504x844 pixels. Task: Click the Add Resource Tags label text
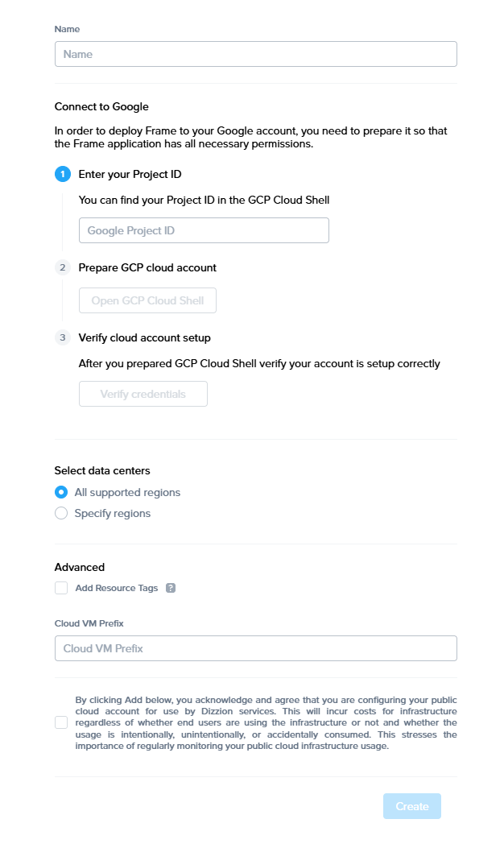pyautogui.click(x=117, y=588)
